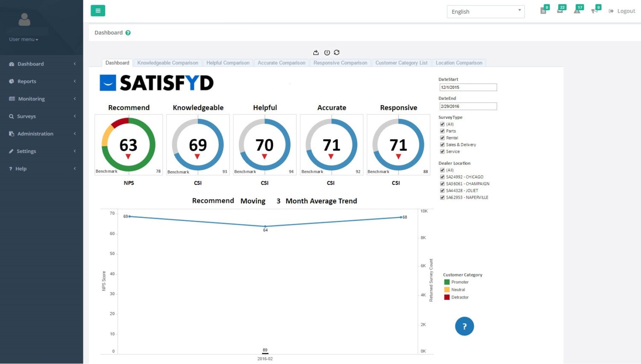Open the English language dropdown

[485, 12]
